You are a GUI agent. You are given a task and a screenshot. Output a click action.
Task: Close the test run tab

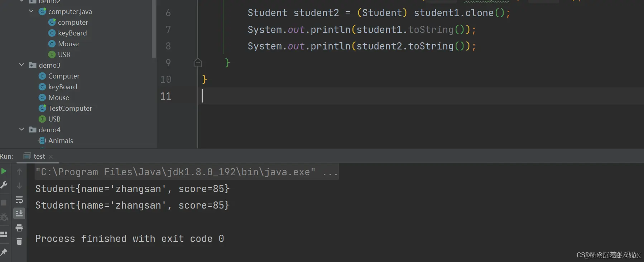(x=51, y=157)
